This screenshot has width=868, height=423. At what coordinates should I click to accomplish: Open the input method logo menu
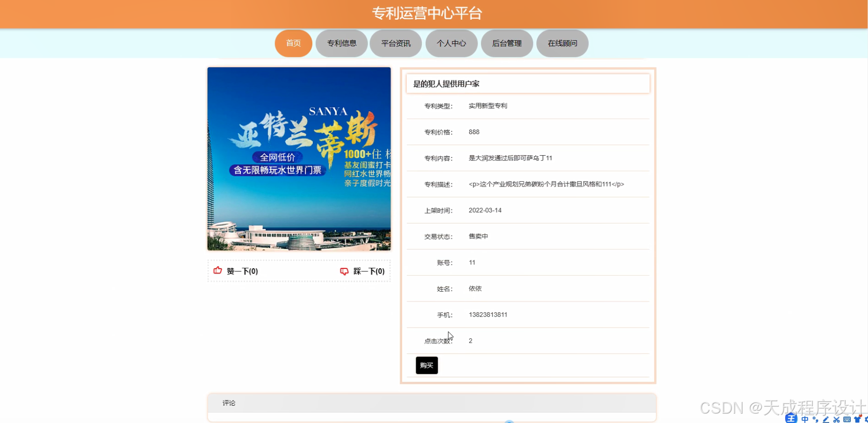pyautogui.click(x=792, y=419)
